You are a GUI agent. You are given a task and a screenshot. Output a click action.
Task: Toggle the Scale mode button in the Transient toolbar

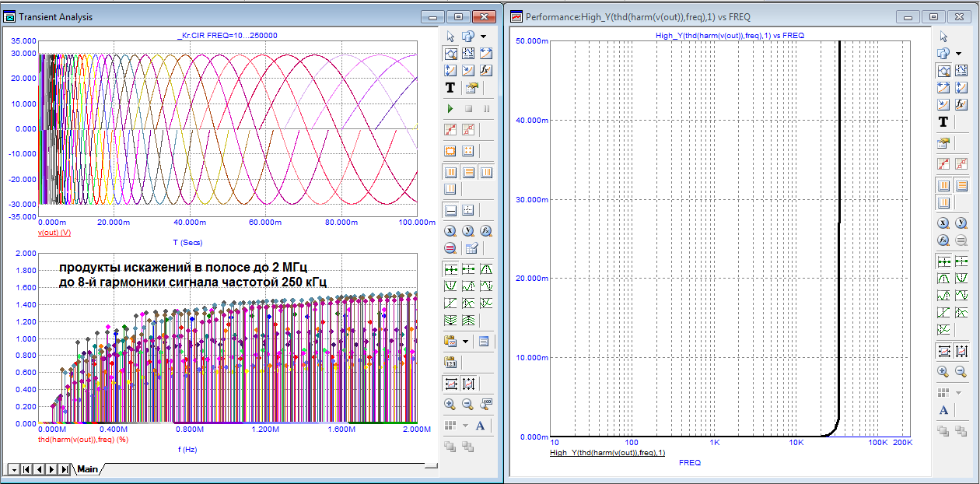pos(450,53)
